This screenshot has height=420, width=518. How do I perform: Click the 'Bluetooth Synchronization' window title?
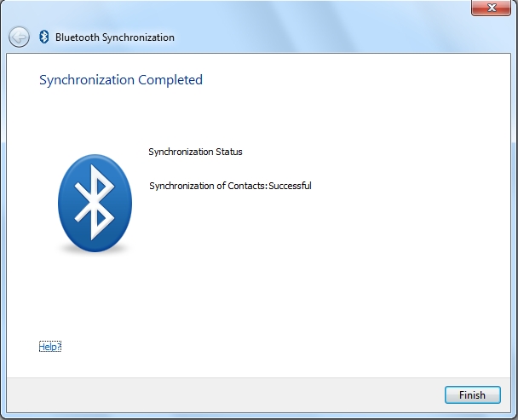click(115, 37)
